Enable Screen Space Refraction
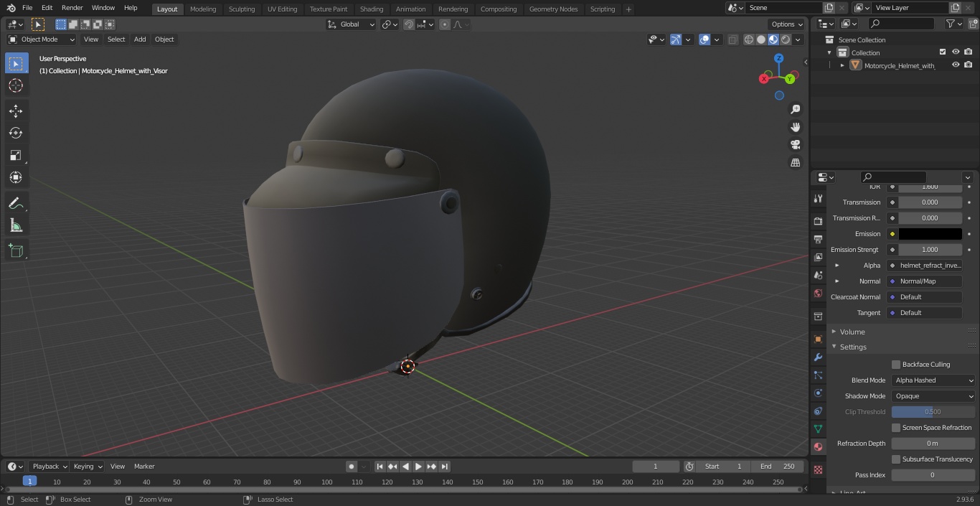 coord(896,428)
